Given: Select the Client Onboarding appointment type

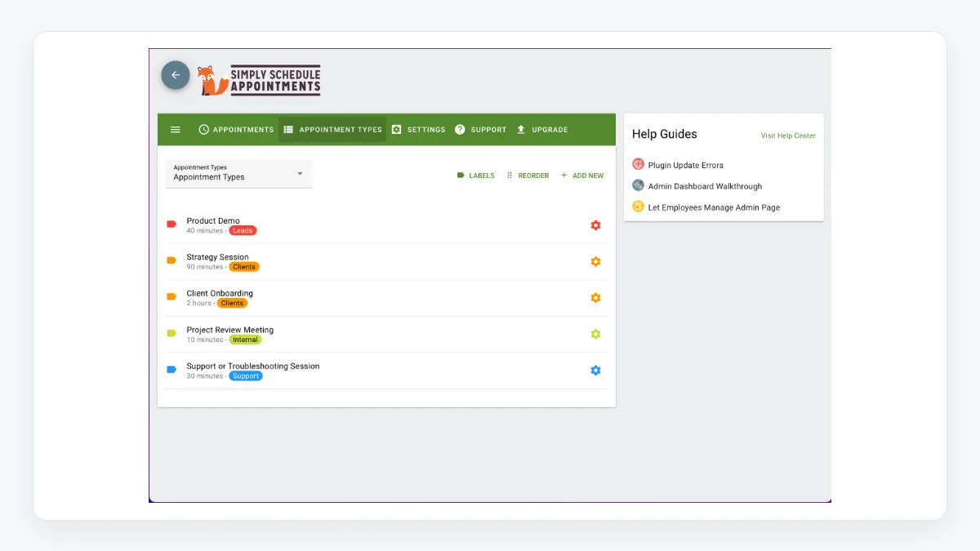Looking at the screenshot, I should (386, 298).
